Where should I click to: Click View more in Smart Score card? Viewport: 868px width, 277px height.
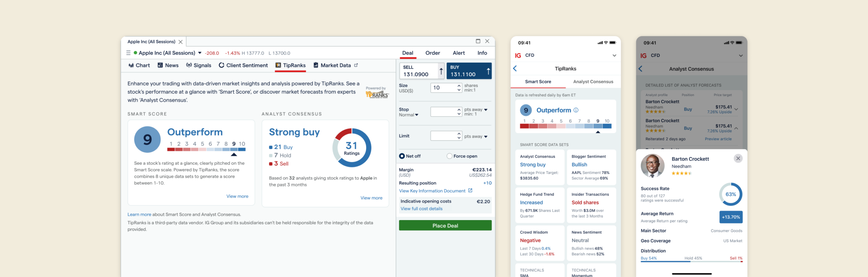click(237, 196)
